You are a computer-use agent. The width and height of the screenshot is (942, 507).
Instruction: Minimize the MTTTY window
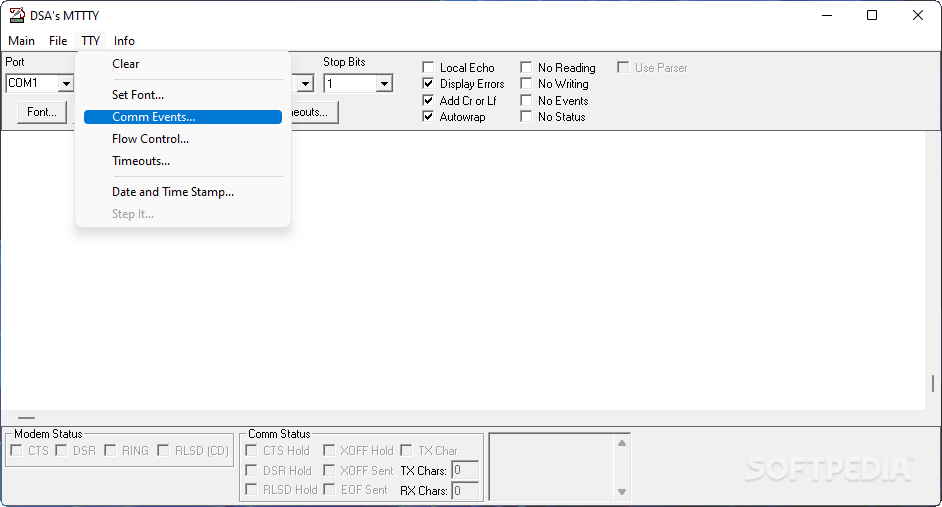coord(827,15)
